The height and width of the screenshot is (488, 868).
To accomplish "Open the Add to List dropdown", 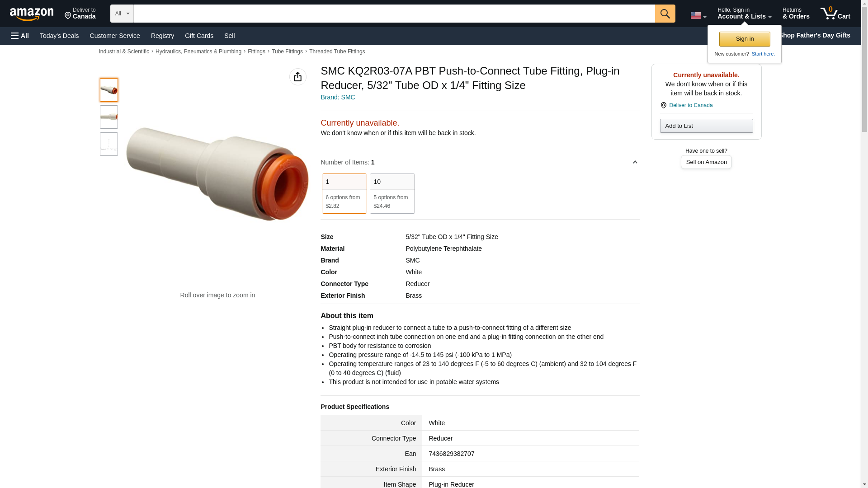I will (706, 126).
